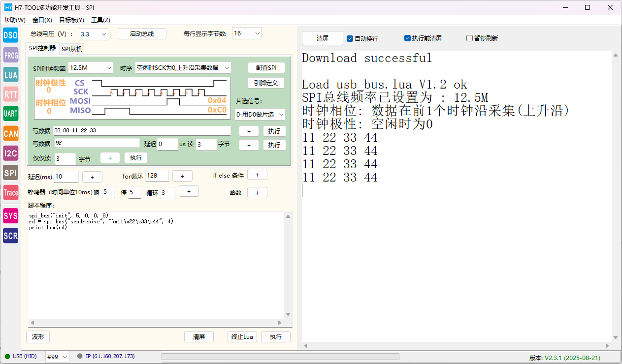Click the Trace sidebar icon
This screenshot has width=622, height=364.
click(x=10, y=192)
